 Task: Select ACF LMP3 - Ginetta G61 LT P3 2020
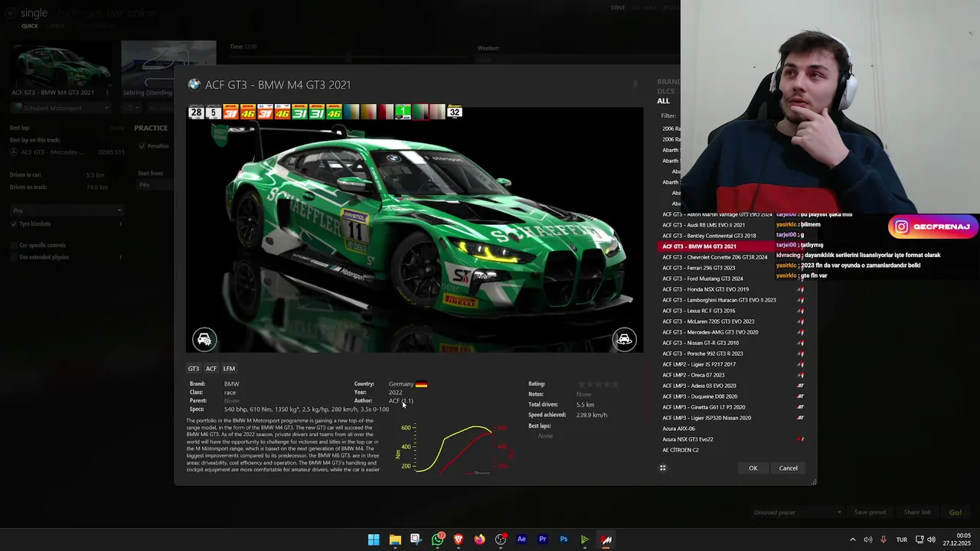point(733,407)
